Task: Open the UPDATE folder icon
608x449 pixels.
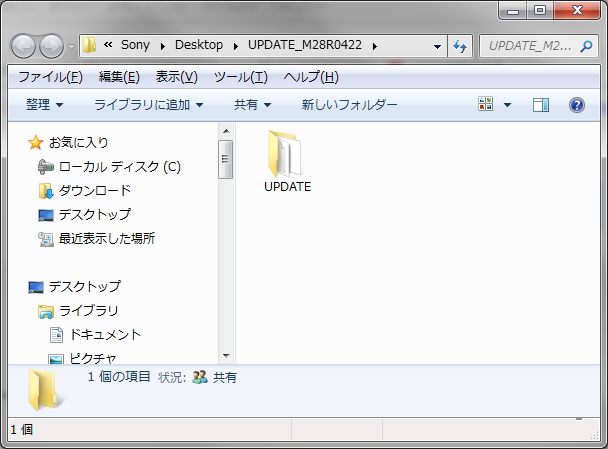Action: (287, 156)
